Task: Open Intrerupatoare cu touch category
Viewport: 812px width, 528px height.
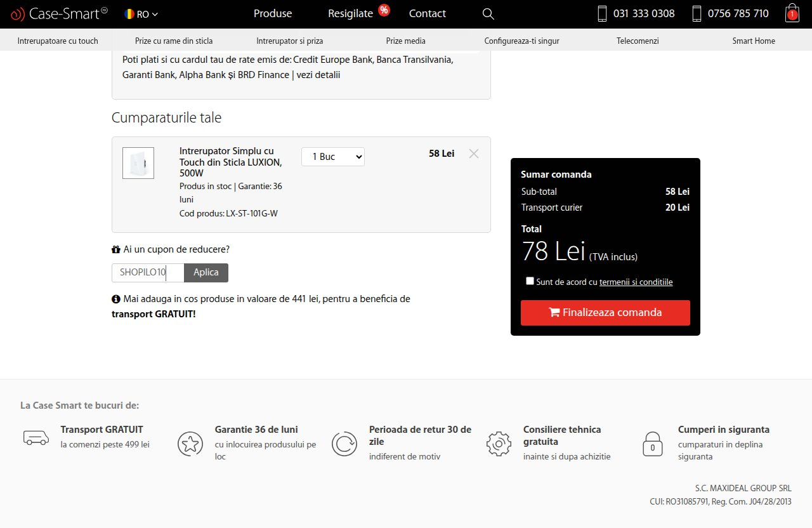Action: [x=58, y=41]
